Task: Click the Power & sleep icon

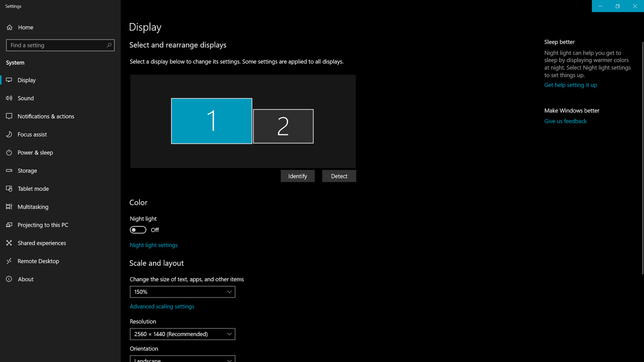Action: (9, 153)
